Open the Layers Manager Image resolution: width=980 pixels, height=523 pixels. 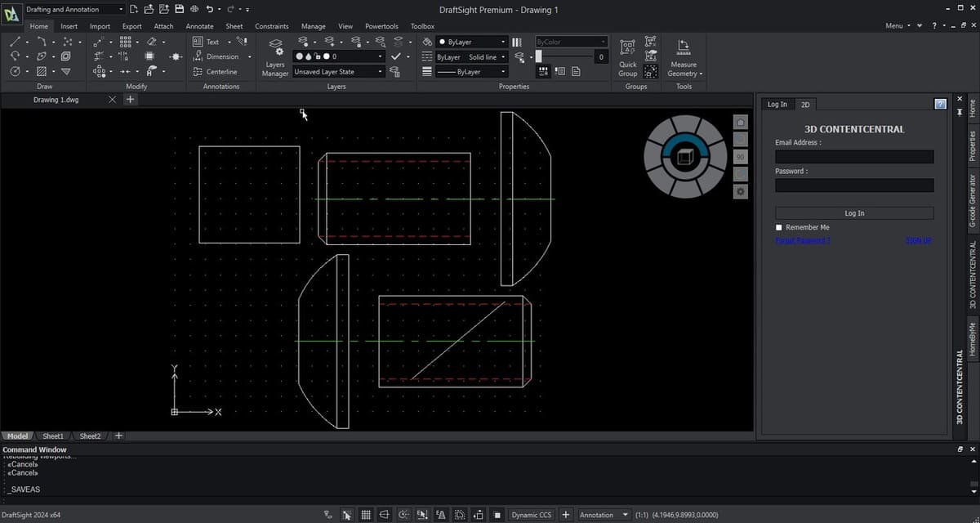click(x=274, y=57)
